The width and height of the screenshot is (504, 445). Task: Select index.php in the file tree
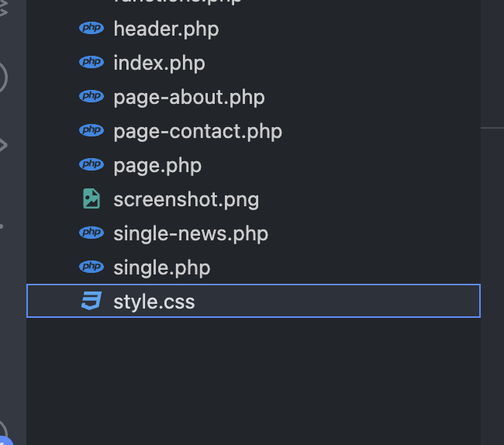(x=159, y=63)
